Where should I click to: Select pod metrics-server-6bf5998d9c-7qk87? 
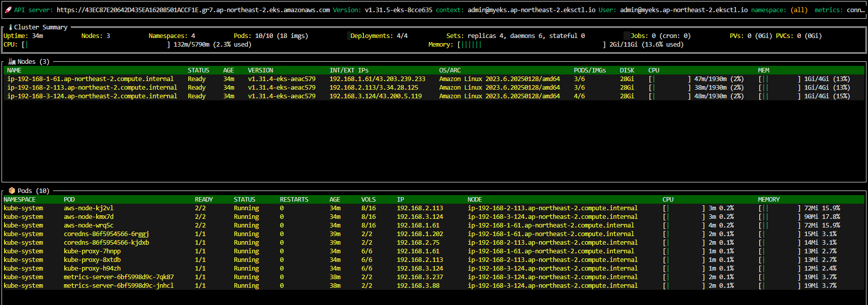(434, 277)
